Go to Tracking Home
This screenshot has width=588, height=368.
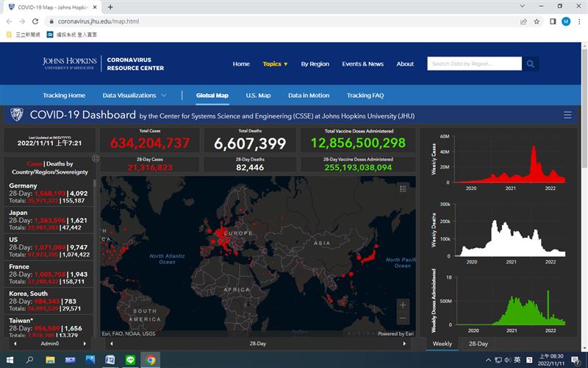click(64, 96)
